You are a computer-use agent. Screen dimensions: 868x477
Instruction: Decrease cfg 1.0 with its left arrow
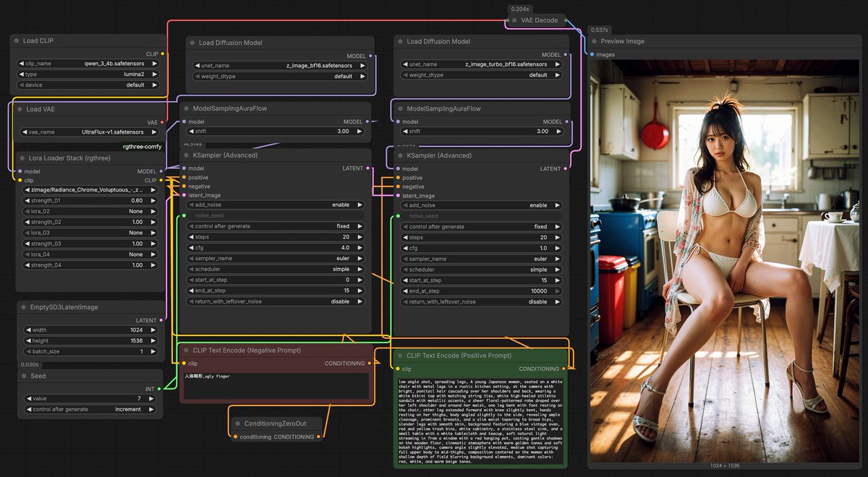point(405,248)
